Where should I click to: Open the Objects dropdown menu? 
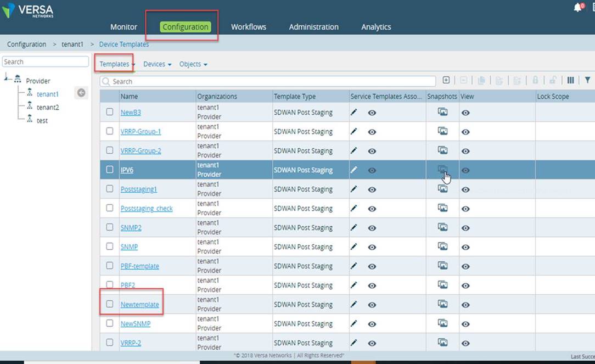[x=193, y=64]
